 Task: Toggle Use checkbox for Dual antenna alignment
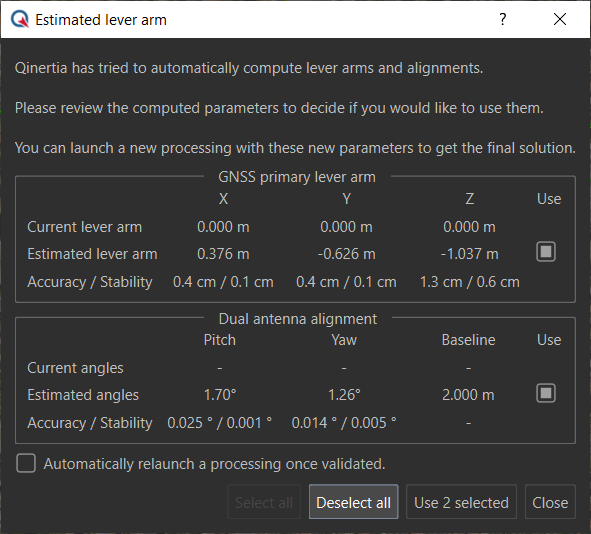click(546, 393)
